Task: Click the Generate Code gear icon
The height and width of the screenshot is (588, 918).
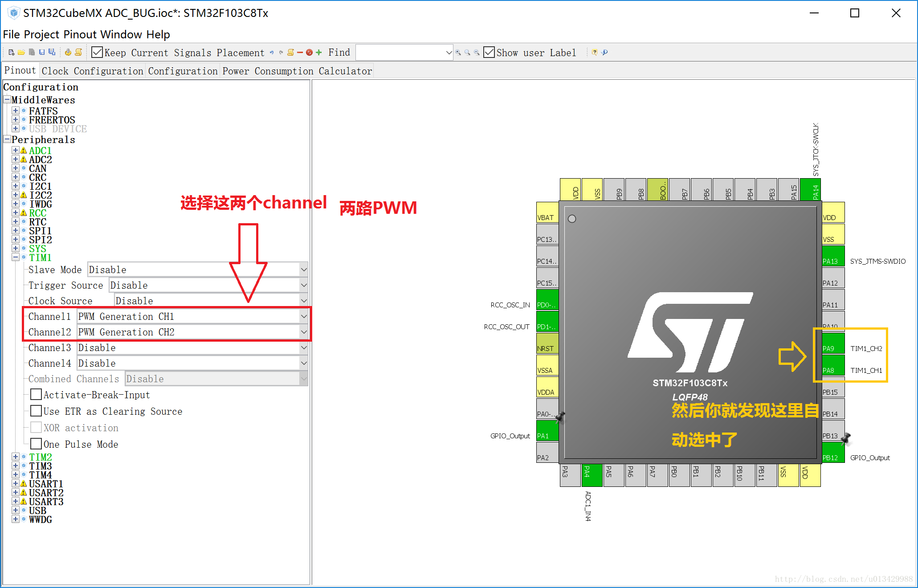Action: point(68,53)
